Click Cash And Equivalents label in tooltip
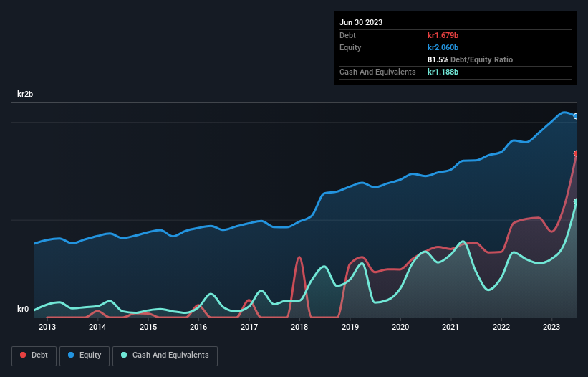 (x=377, y=72)
